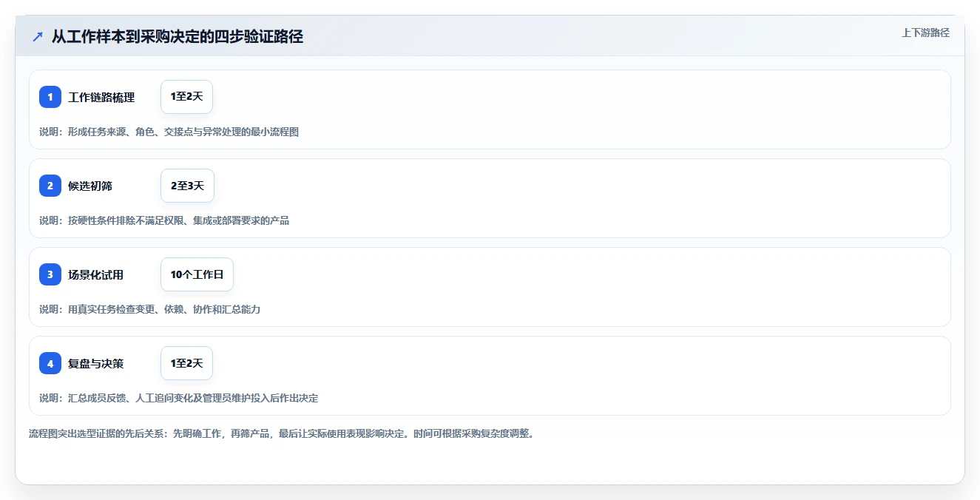Select the 候选初筛 step name
This screenshot has width=980, height=500.
[90, 186]
